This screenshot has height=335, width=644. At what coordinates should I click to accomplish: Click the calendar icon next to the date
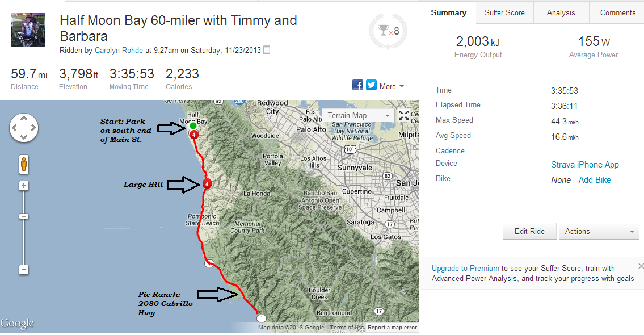267,50
